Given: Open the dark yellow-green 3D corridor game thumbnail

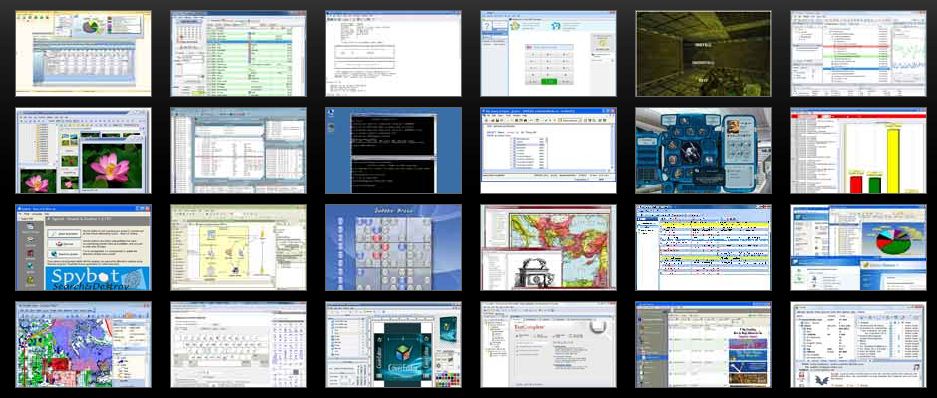Looking at the screenshot, I should click(x=703, y=53).
